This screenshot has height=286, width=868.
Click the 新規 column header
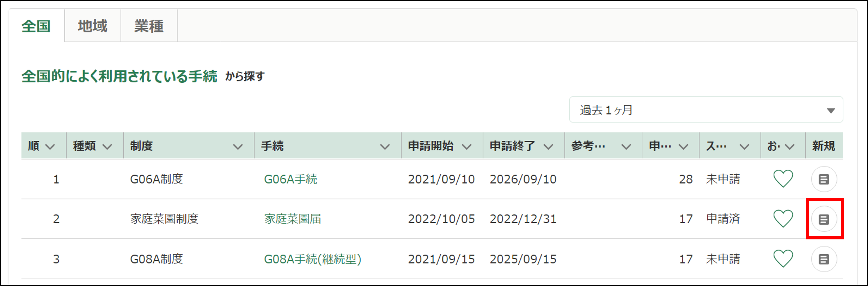823,146
